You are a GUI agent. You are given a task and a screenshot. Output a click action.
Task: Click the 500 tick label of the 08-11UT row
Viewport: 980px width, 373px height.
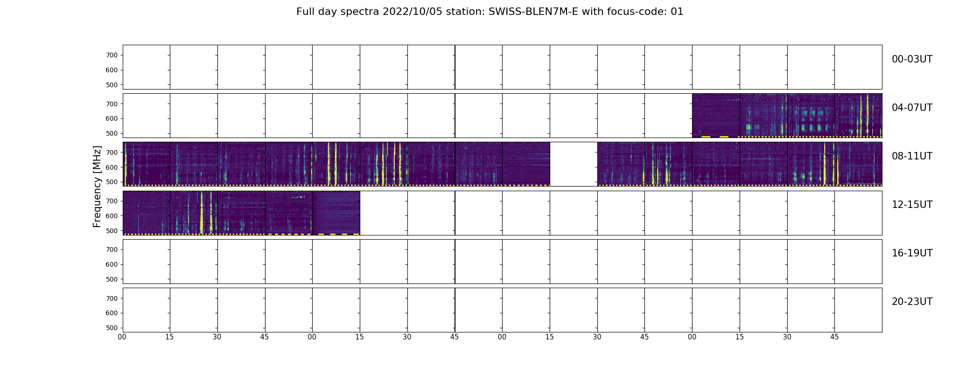tap(112, 182)
